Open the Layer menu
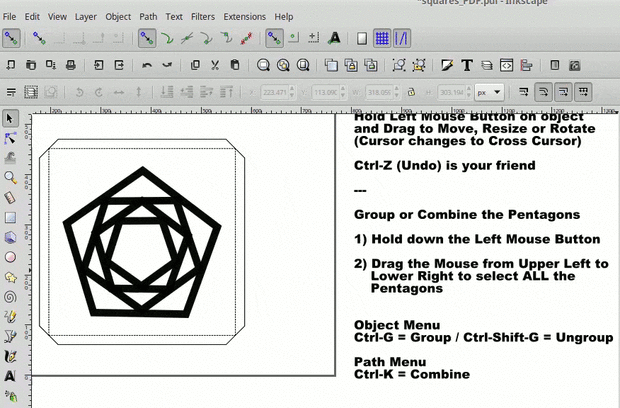The width and height of the screenshot is (620, 408). pos(86,17)
